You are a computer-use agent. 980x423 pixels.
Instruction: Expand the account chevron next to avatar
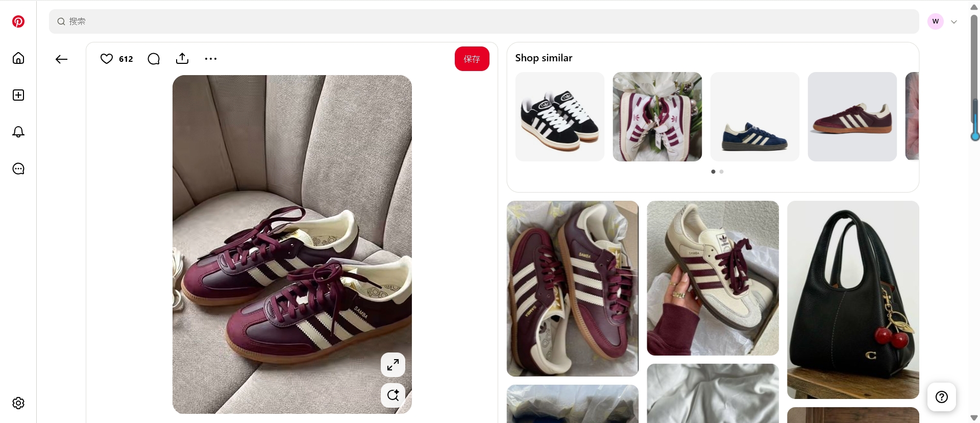(x=954, y=21)
